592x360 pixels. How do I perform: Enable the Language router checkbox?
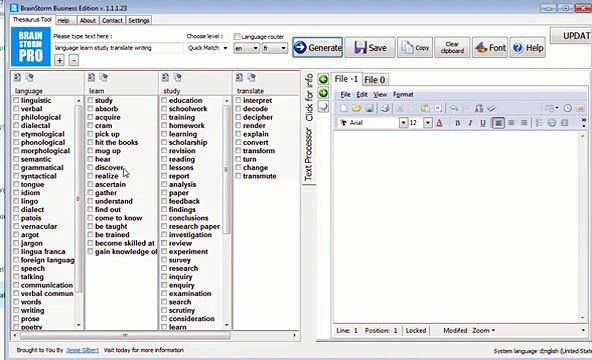[x=237, y=37]
